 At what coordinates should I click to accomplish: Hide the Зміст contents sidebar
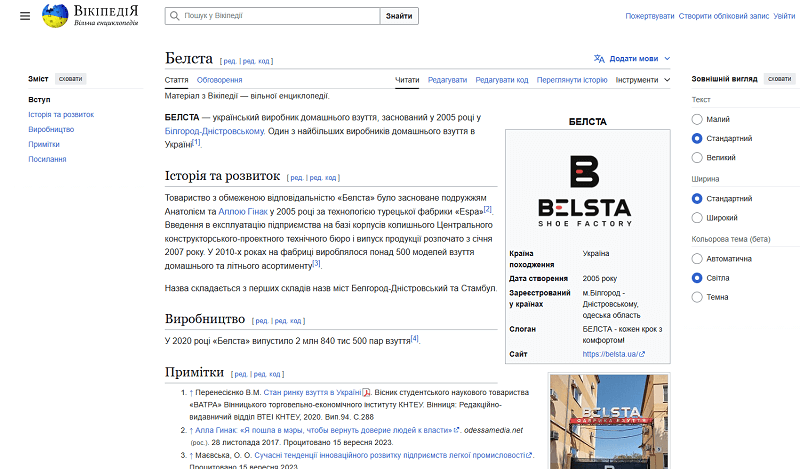tap(70, 79)
